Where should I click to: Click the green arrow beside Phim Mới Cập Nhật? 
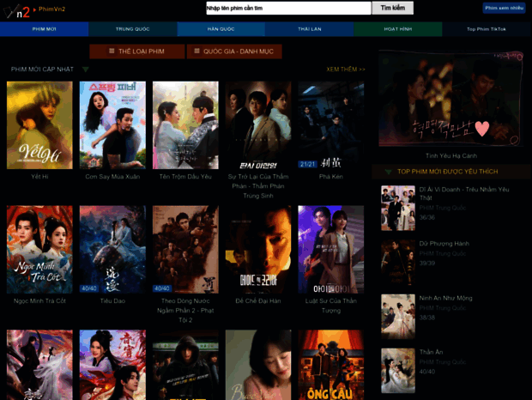(x=86, y=69)
